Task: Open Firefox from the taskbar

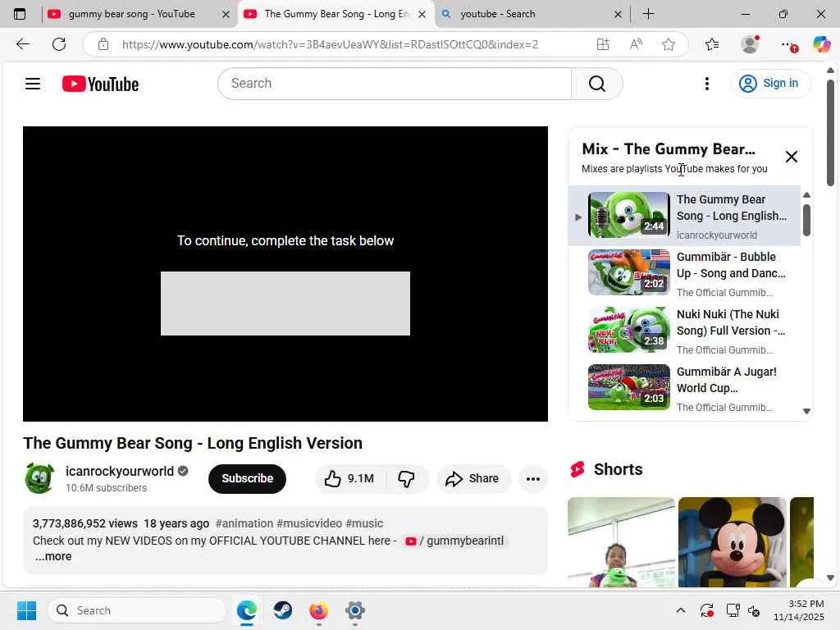Action: 319,610
